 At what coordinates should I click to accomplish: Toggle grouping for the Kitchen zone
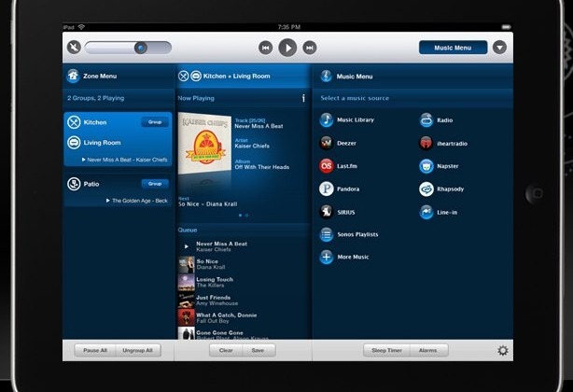tap(155, 122)
